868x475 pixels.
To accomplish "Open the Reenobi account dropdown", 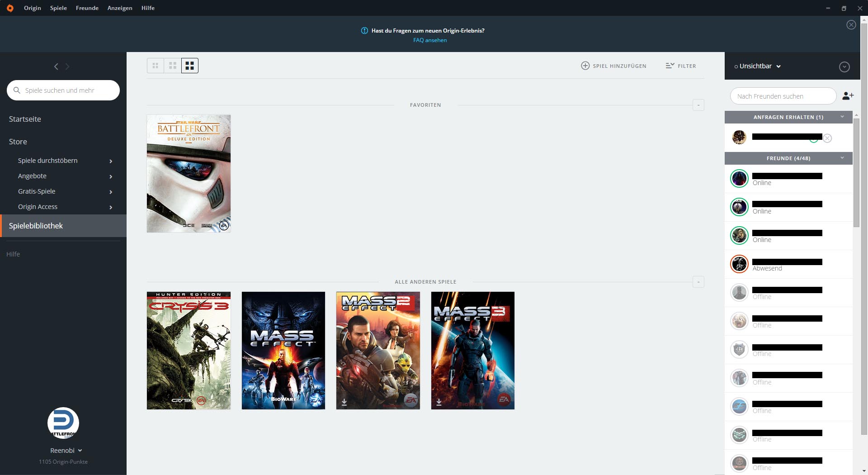I will coord(66,451).
